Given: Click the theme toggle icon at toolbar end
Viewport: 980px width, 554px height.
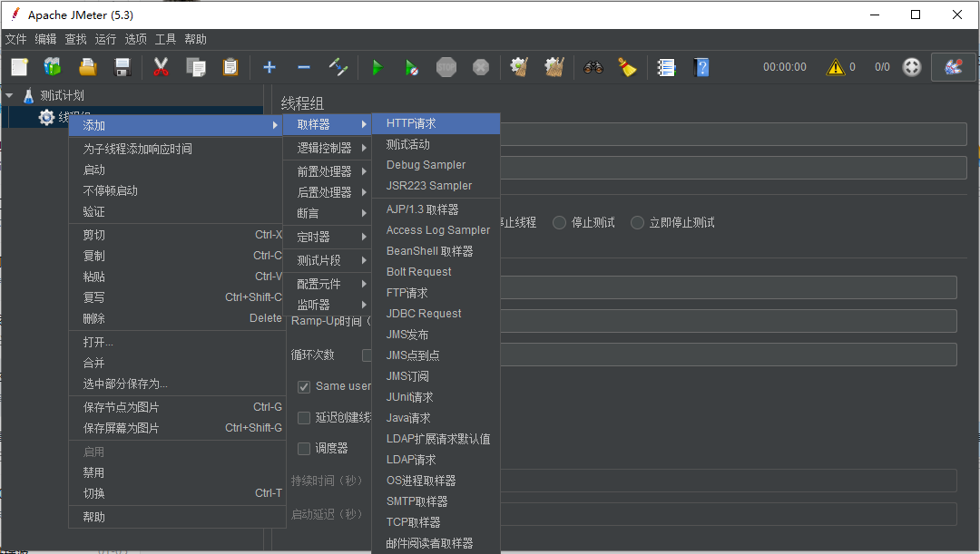Looking at the screenshot, I should 953,67.
